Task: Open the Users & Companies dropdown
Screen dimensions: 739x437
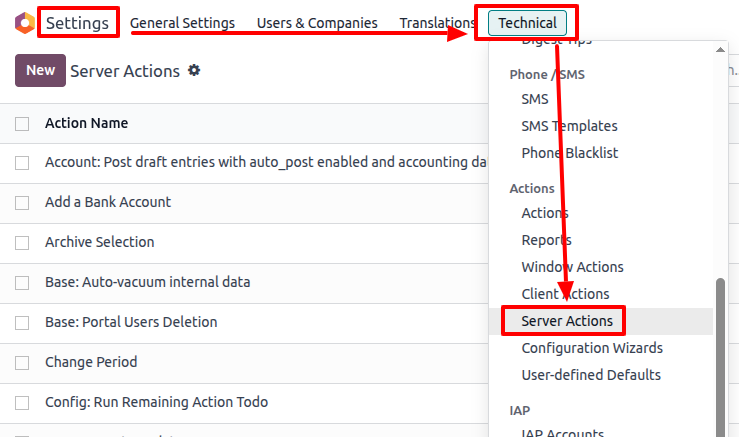Action: pyautogui.click(x=317, y=23)
